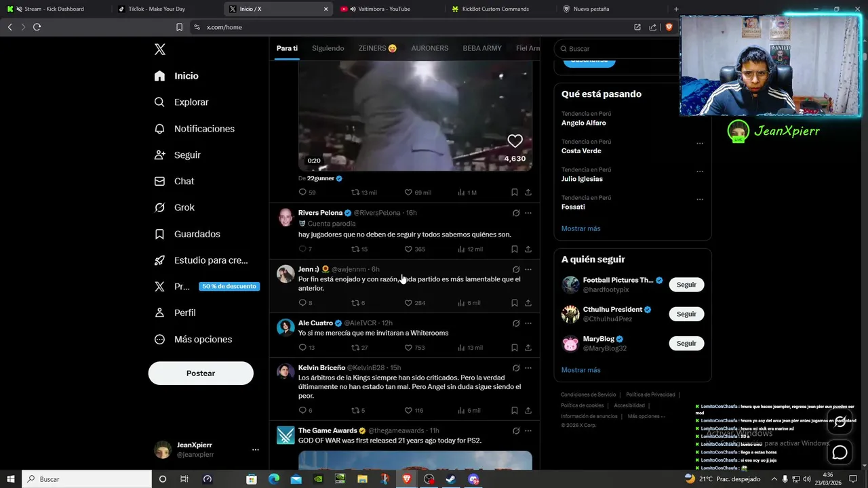Click Grok icon on Game Awards post
The image size is (868, 488).
click(516, 430)
